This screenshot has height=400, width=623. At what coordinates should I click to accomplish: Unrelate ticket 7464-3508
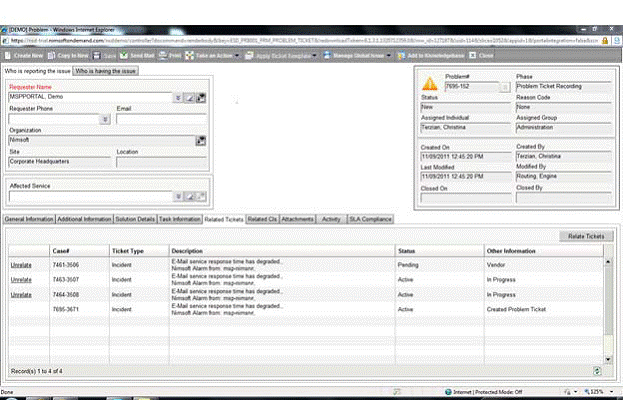[x=21, y=295]
